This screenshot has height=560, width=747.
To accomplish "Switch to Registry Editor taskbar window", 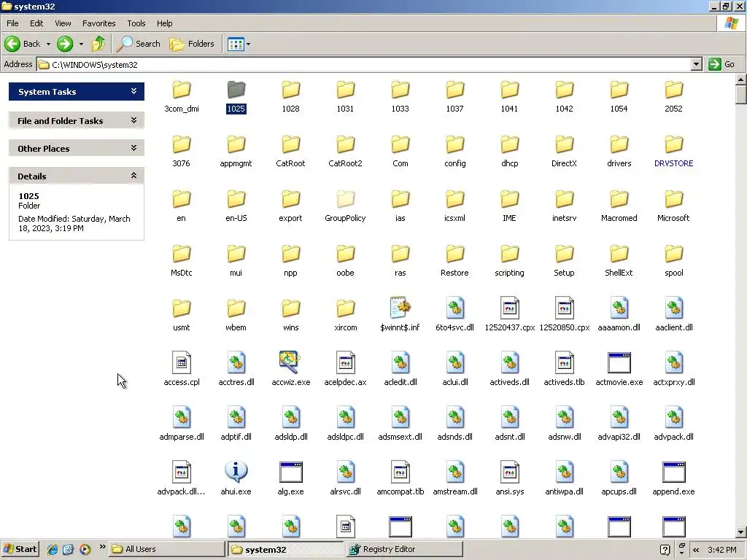I will coord(403,549).
